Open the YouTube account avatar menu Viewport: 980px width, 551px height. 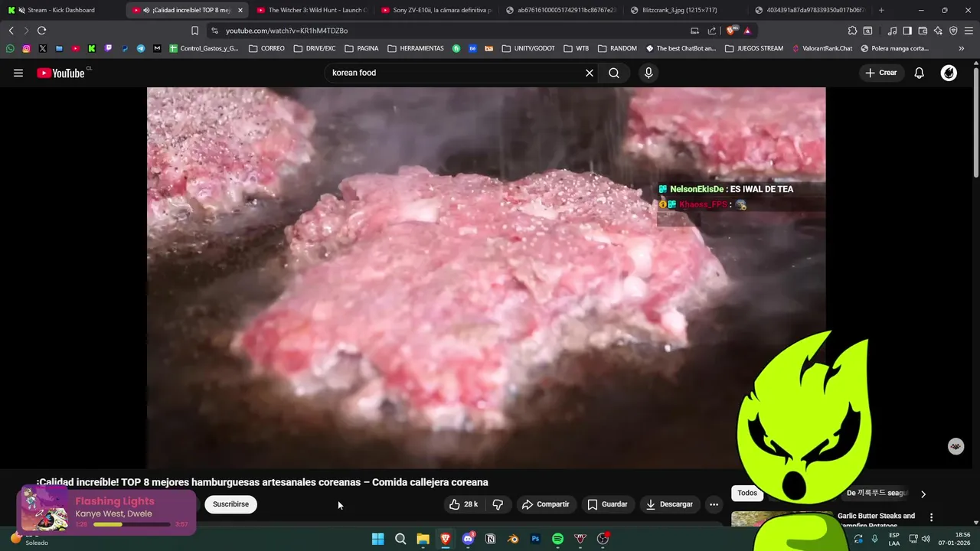click(949, 73)
